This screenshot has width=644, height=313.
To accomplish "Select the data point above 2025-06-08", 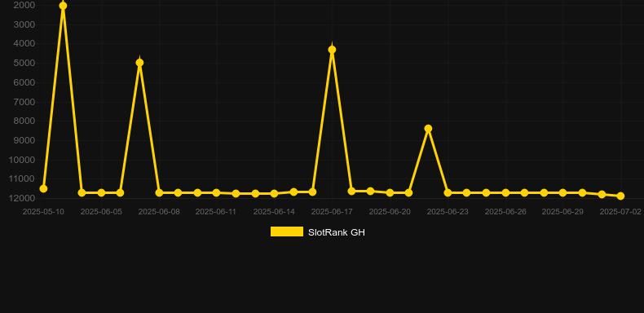I will pyautogui.click(x=159, y=192).
